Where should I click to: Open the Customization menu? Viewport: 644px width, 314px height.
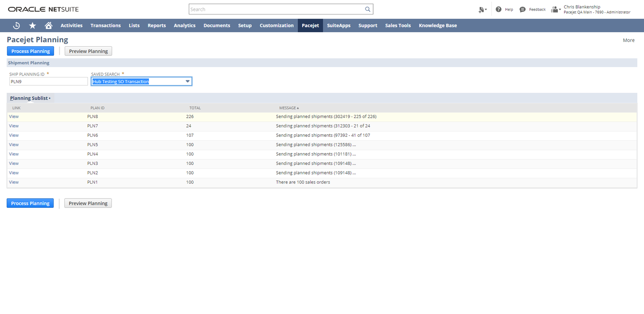(x=277, y=25)
